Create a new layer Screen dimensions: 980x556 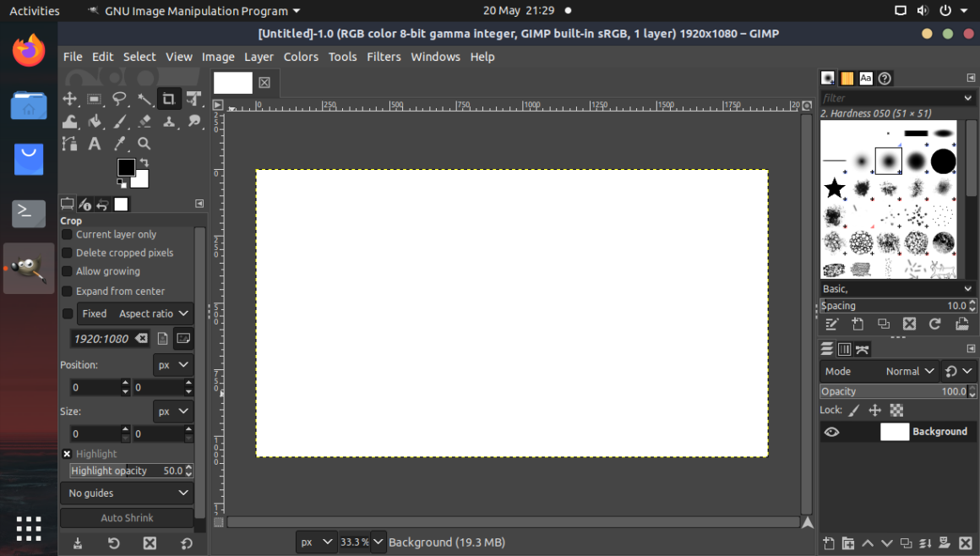pos(829,543)
